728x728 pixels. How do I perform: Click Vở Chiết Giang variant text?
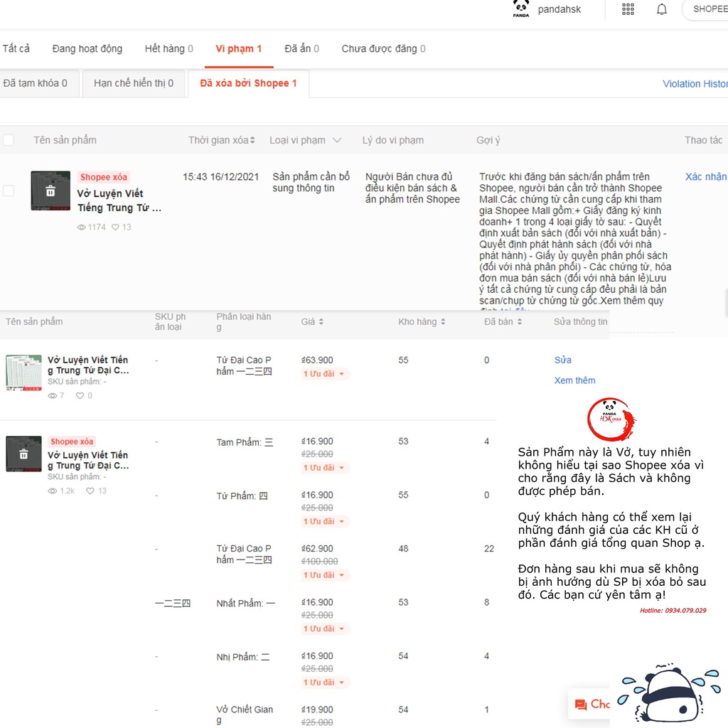click(x=245, y=714)
